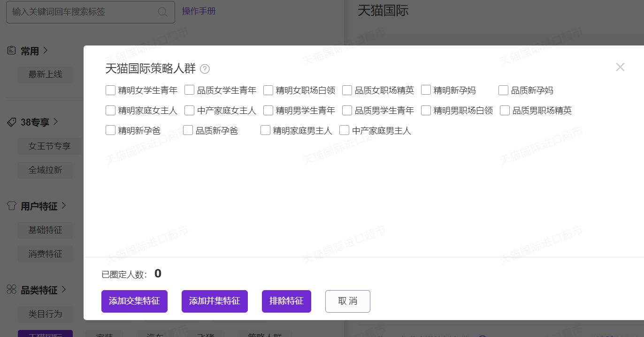
Task: Expand the 常用 section chevron
Action: [x=46, y=50]
